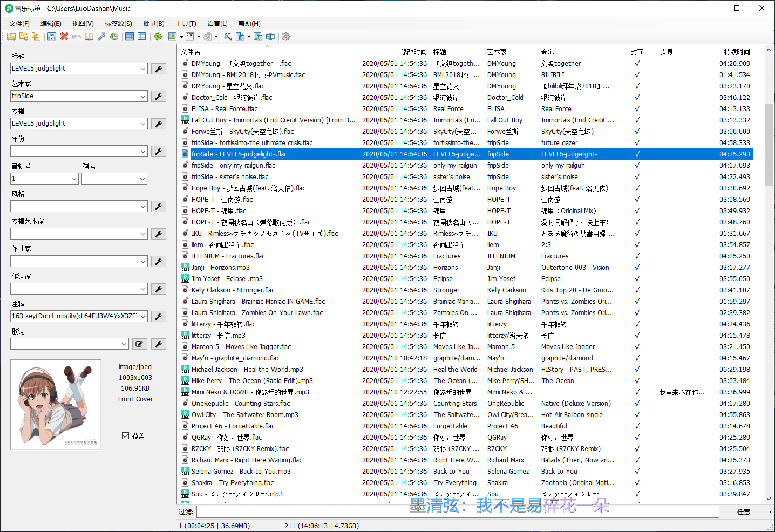The height and width of the screenshot is (532, 775).
Task: Click the rename text-cursor toolbar icon
Action: pyautogui.click(x=270, y=37)
